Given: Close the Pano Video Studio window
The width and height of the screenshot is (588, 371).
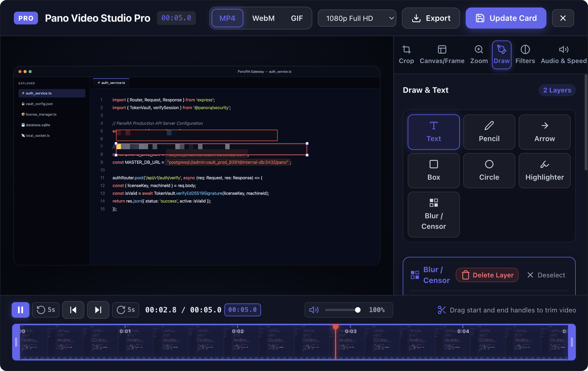Looking at the screenshot, I should (563, 18).
